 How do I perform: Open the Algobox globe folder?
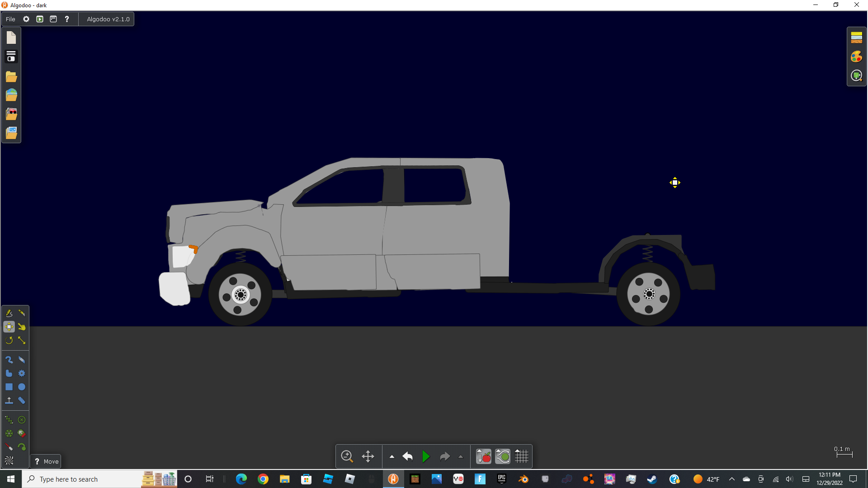tap(11, 95)
